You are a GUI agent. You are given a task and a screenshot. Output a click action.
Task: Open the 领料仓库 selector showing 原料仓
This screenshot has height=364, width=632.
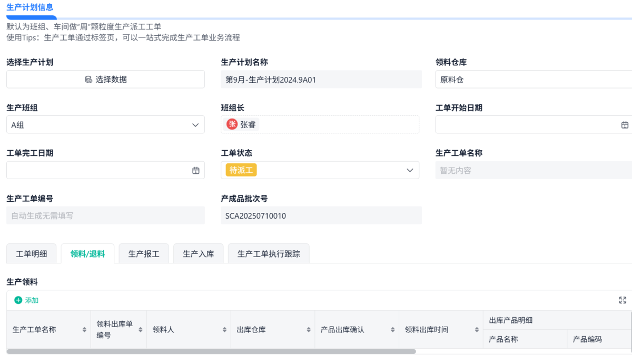point(533,80)
